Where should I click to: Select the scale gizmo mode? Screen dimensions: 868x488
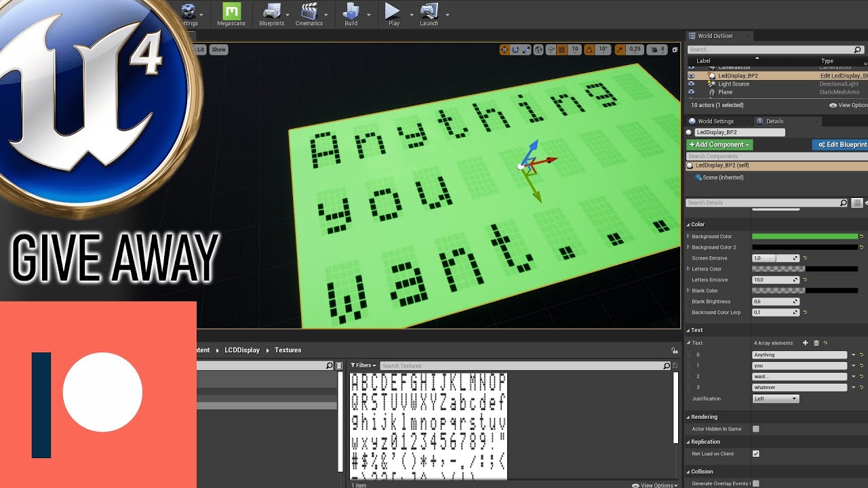(526, 49)
